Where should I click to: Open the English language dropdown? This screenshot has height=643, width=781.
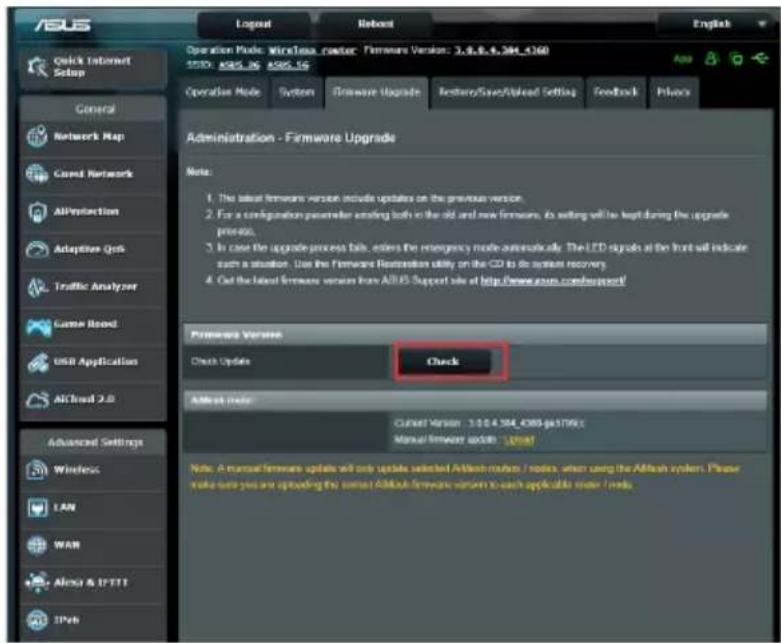[x=718, y=24]
